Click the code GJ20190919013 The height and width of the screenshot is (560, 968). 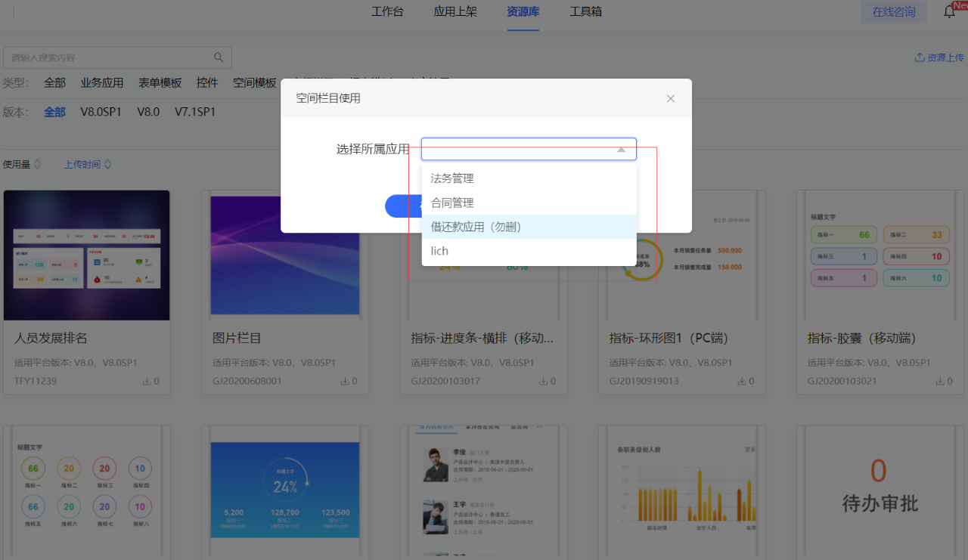pos(644,381)
